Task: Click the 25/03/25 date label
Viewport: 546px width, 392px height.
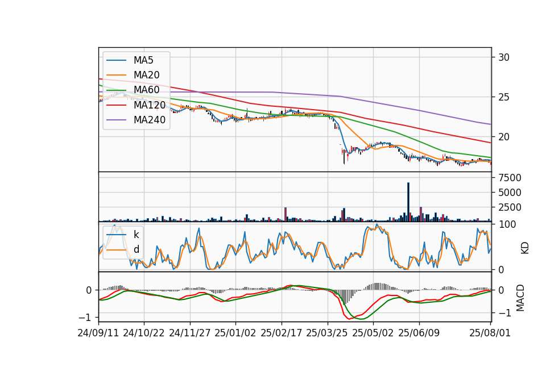Action: 327,333
